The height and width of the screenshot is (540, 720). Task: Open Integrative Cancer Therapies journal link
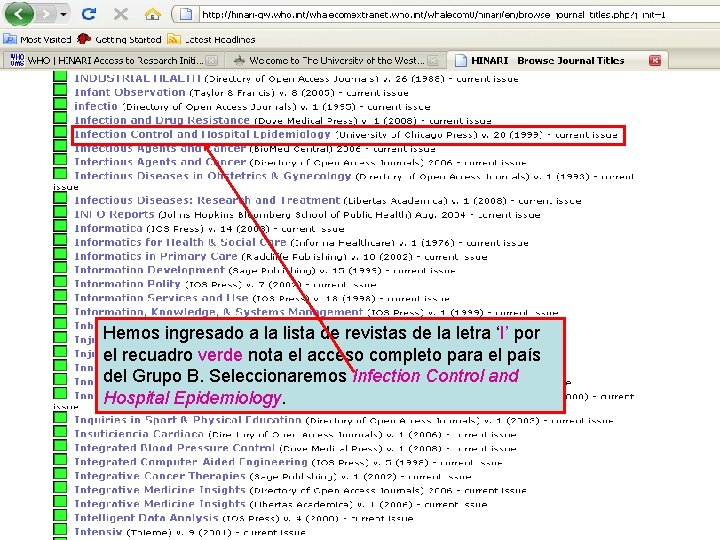tap(160, 476)
